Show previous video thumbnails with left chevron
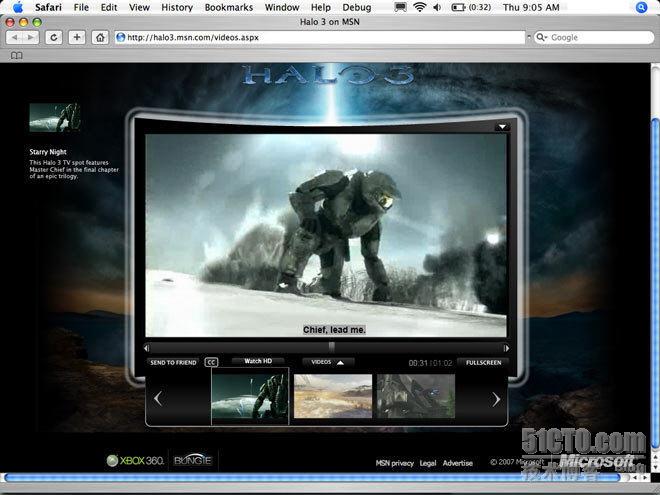The image size is (660, 495). [158, 398]
